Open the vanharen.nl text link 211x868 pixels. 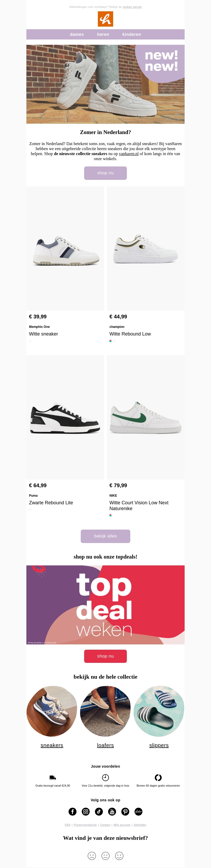coord(129,154)
